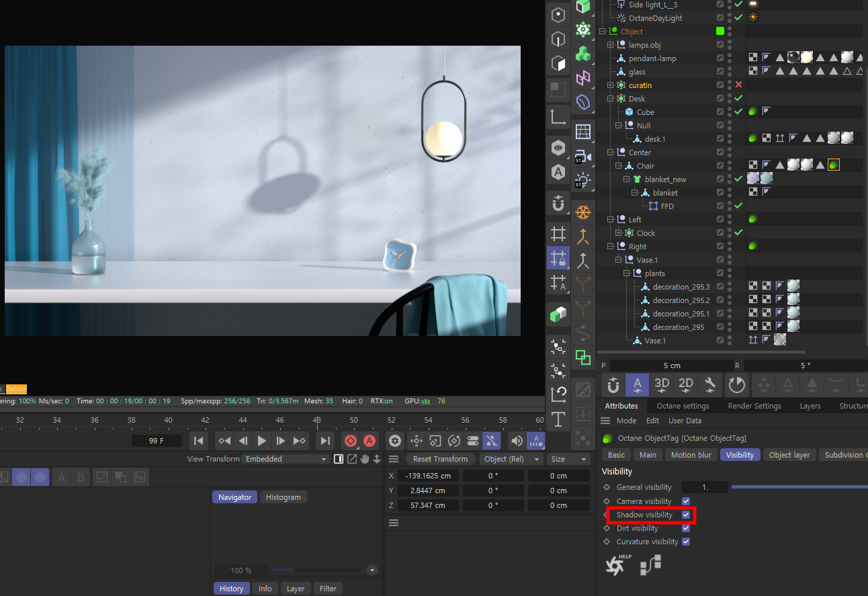Click the pan hand icon beside View Transform
The height and width of the screenshot is (596, 868).
click(365, 459)
